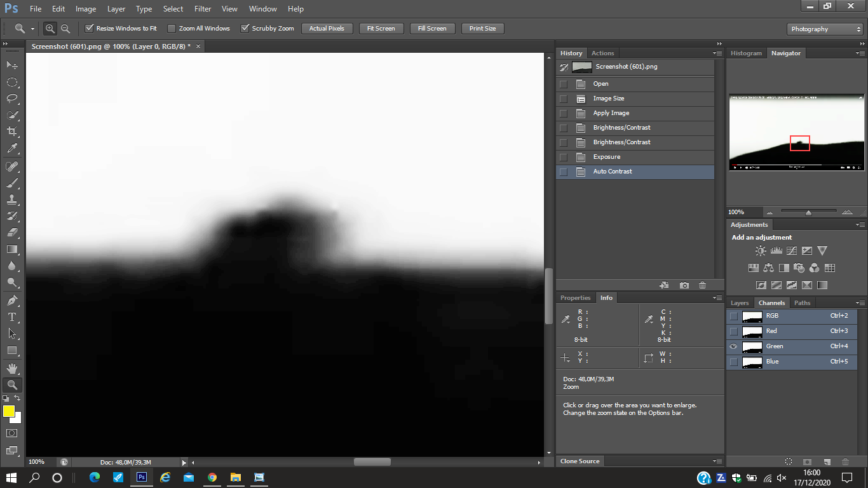868x488 pixels.
Task: Select the Horizontal Type tool
Action: coord(12,316)
